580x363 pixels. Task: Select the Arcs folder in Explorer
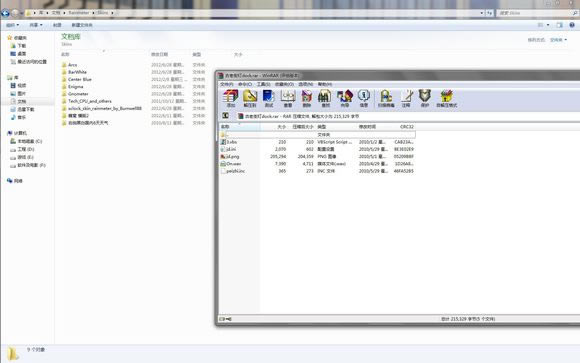click(x=69, y=65)
